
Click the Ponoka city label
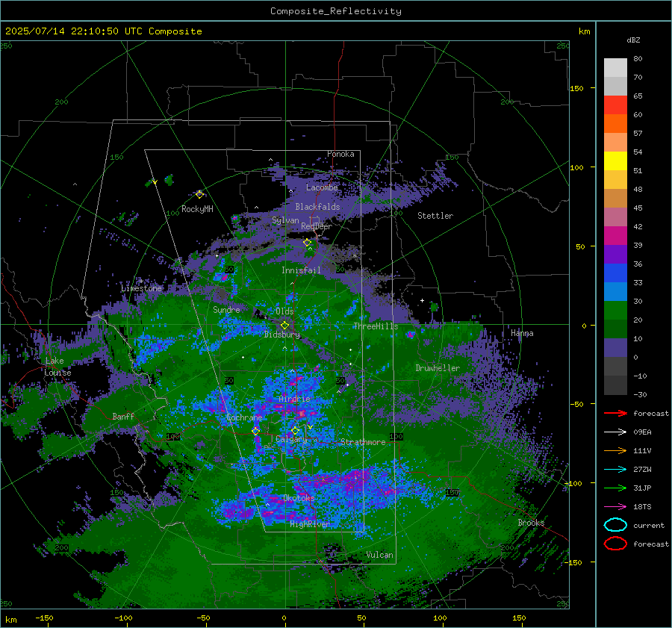(340, 154)
